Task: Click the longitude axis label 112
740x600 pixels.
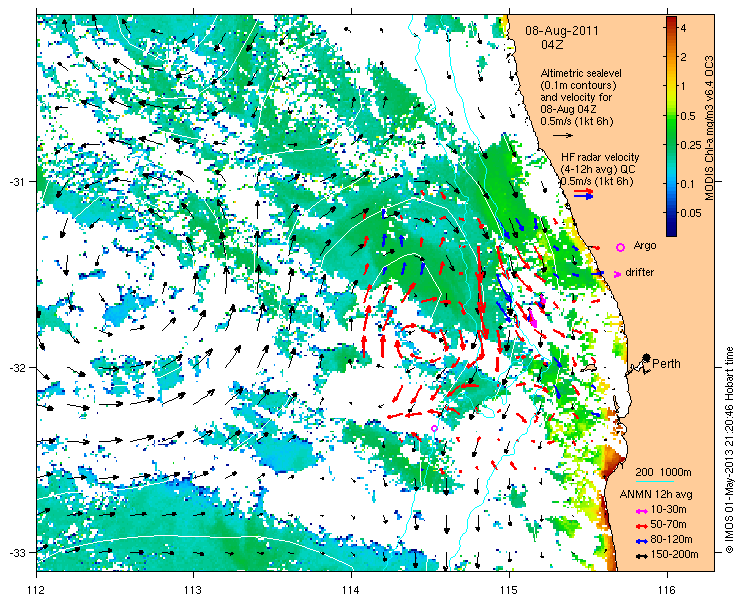Action: [x=36, y=590]
